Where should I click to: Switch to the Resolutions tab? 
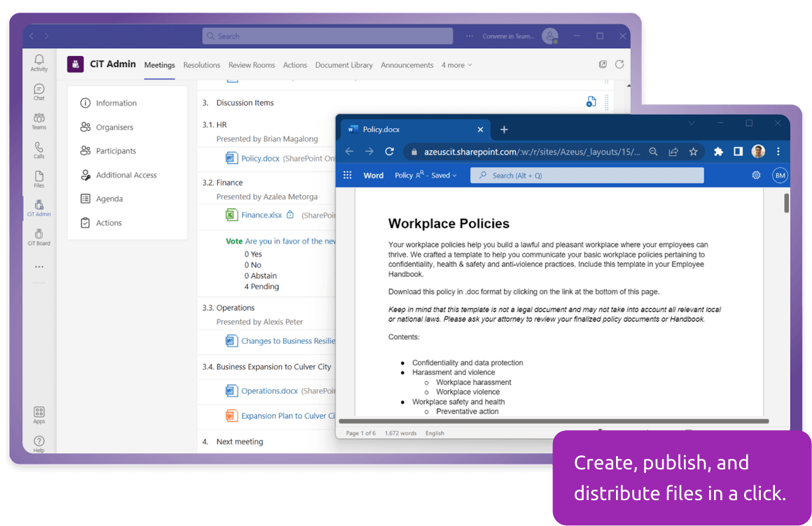[x=202, y=65]
